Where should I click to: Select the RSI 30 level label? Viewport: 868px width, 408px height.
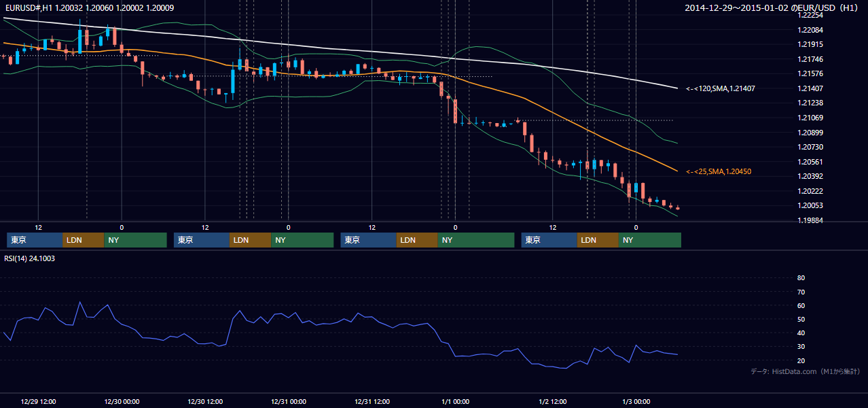[x=801, y=347]
